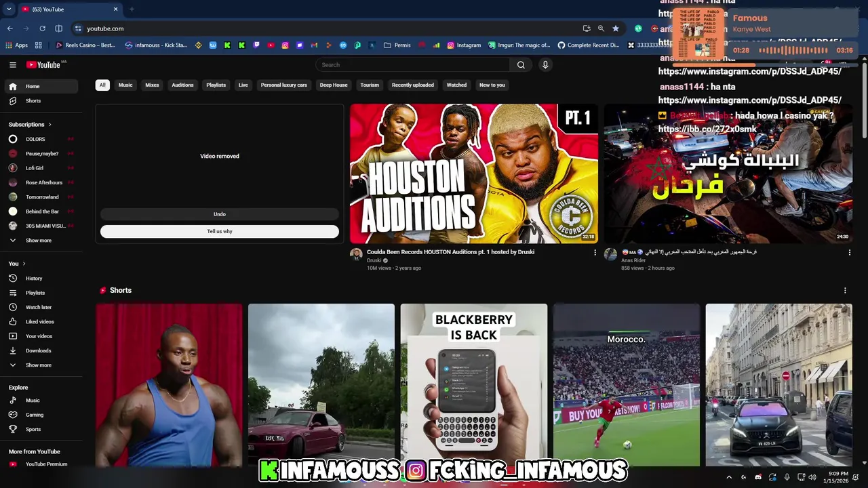868x488 pixels.
Task: Open Shorts in the sidebar
Action: point(42,101)
